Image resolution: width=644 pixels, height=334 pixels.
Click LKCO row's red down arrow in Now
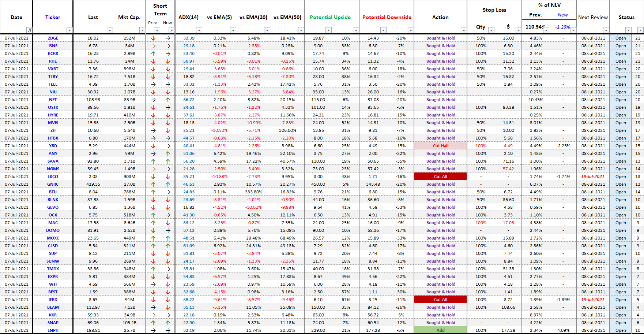[x=168, y=177]
